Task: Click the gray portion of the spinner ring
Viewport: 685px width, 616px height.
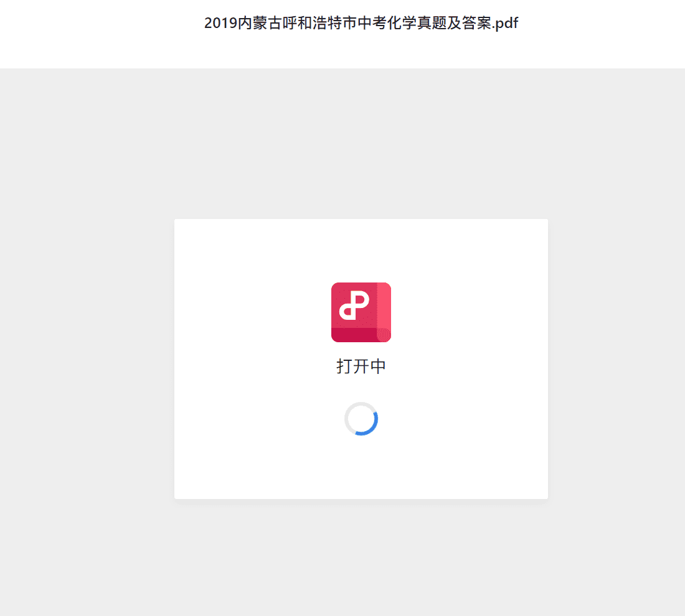Action: 352,413
